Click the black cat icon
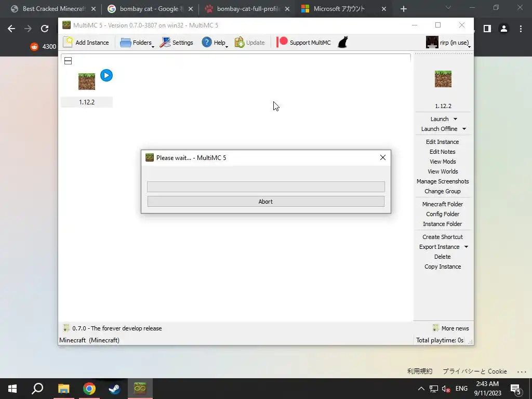 click(x=343, y=43)
